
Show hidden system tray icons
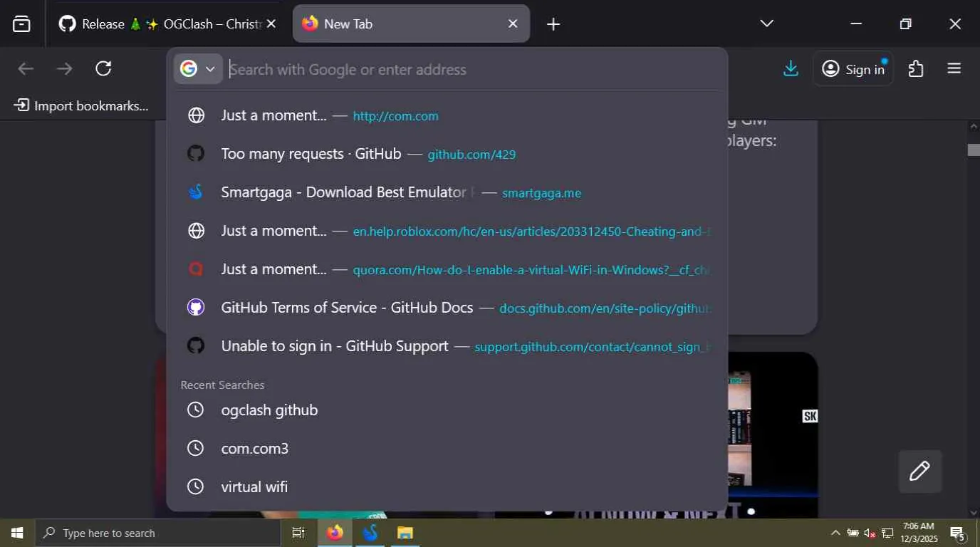(835, 533)
